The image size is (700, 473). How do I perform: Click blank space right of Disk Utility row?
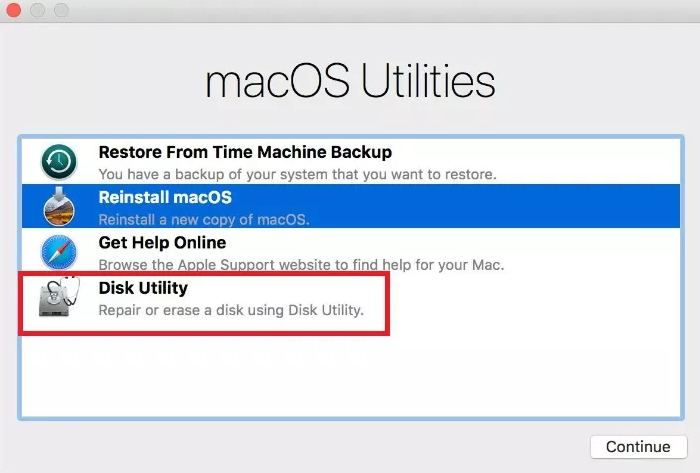click(x=535, y=297)
